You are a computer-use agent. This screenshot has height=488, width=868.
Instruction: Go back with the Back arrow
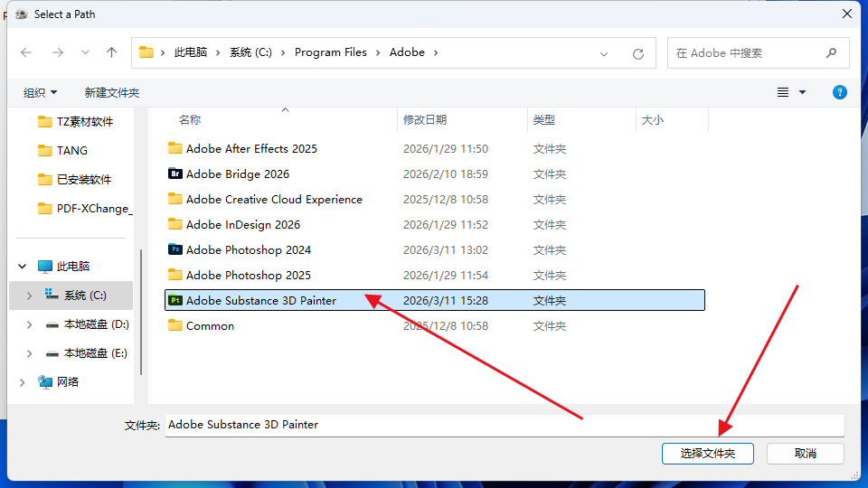point(26,52)
